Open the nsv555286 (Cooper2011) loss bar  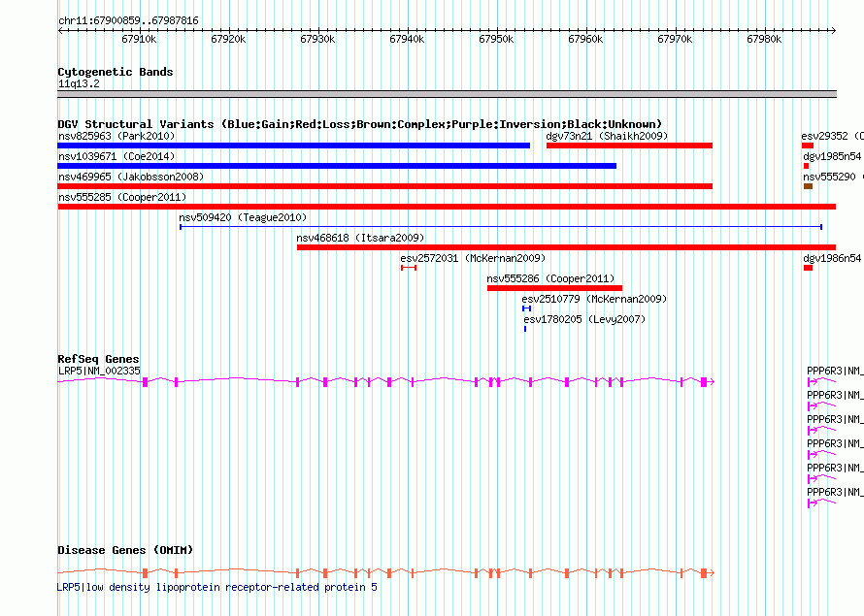555,288
